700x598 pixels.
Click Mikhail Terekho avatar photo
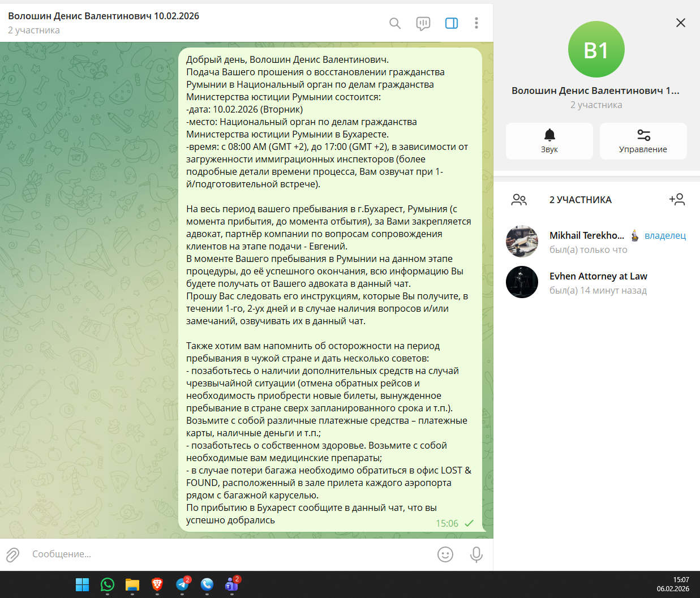pyautogui.click(x=522, y=242)
